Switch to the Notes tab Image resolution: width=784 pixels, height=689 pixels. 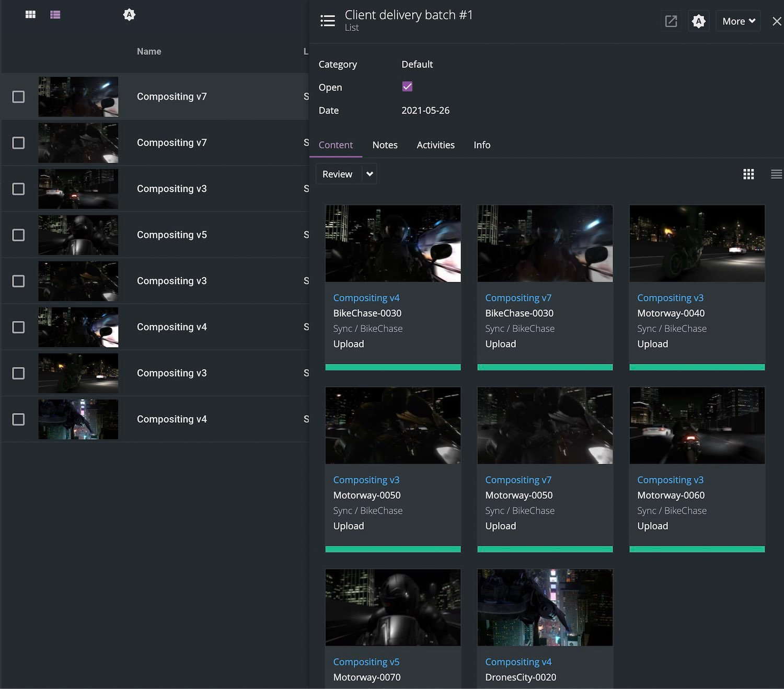click(x=385, y=145)
